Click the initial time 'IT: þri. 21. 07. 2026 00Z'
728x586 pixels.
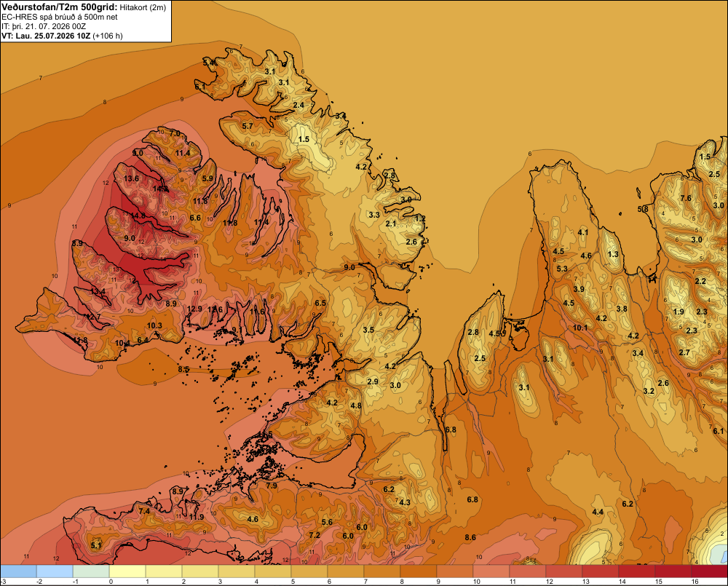click(x=44, y=26)
